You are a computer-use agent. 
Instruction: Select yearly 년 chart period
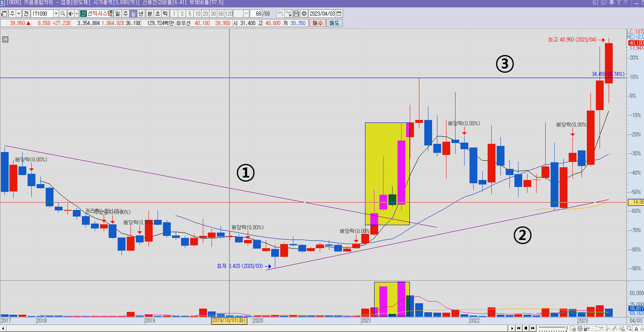tap(141, 14)
